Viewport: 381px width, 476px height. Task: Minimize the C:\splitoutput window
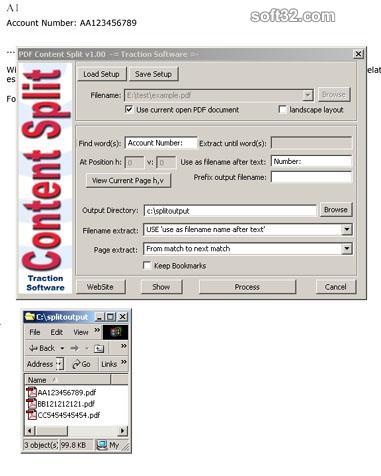pos(99,317)
